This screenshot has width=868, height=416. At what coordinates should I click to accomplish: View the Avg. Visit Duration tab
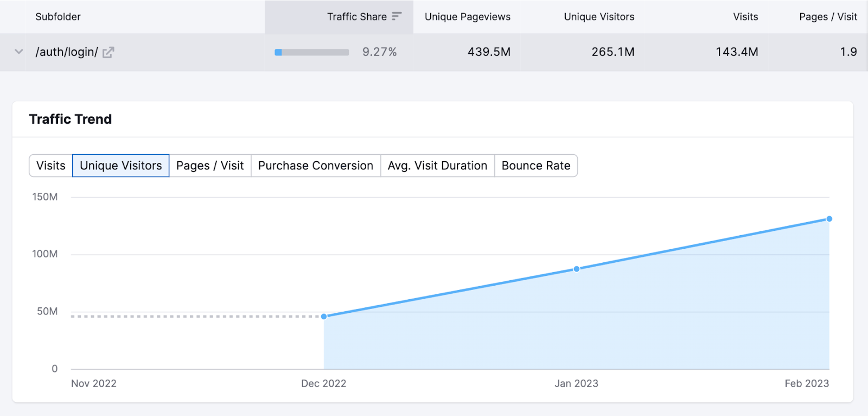click(x=437, y=166)
